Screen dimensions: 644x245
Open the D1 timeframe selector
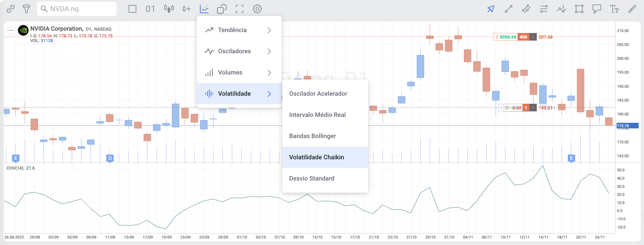pyautogui.click(x=150, y=9)
